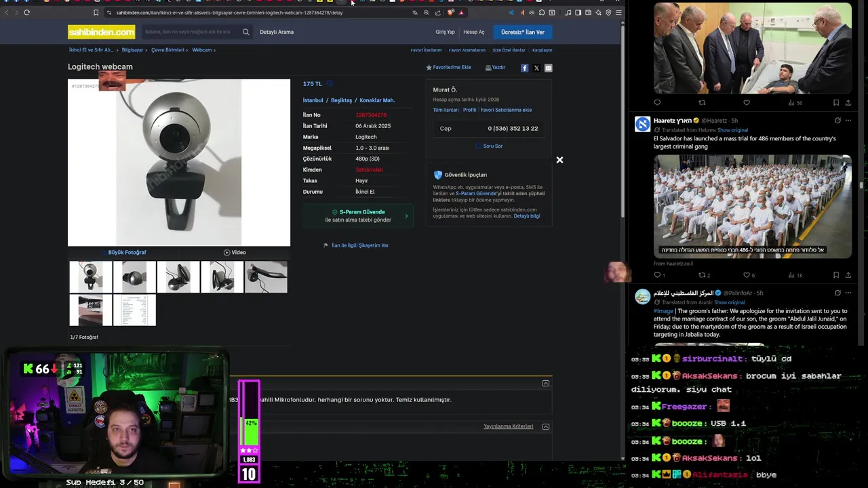
Task: Share listing by email envelope icon
Action: pyautogui.click(x=548, y=68)
